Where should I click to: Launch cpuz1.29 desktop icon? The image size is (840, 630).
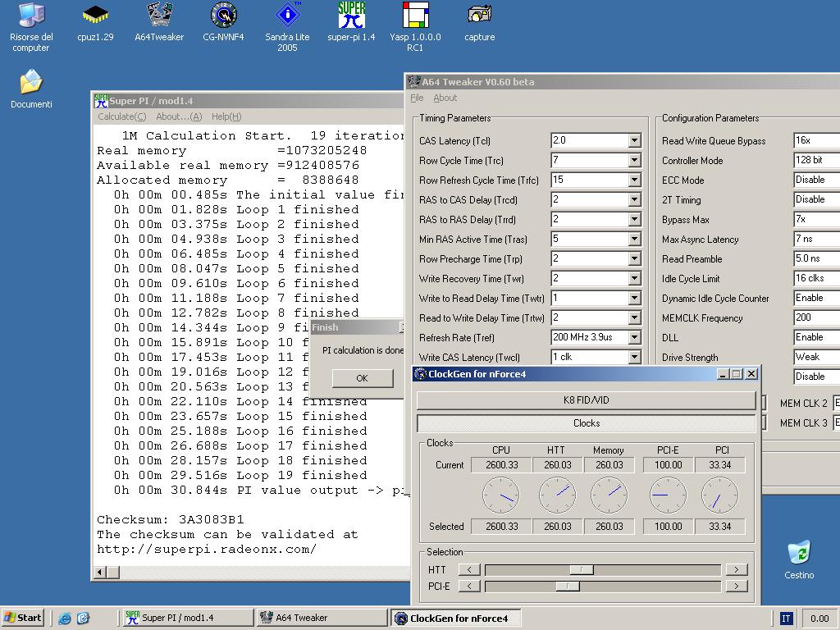95,22
